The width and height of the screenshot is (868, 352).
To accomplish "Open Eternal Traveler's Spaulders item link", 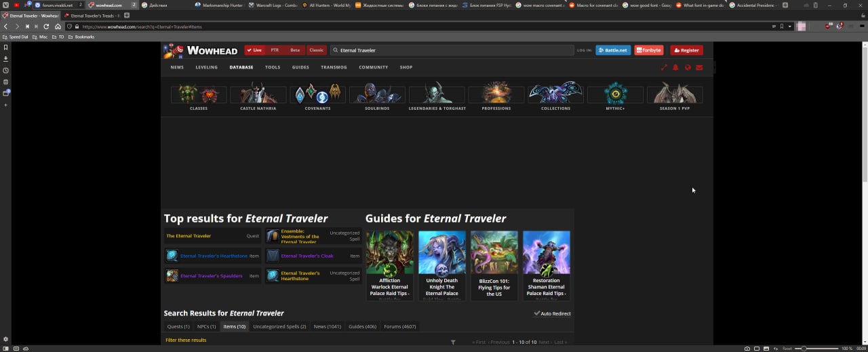I will [x=211, y=276].
